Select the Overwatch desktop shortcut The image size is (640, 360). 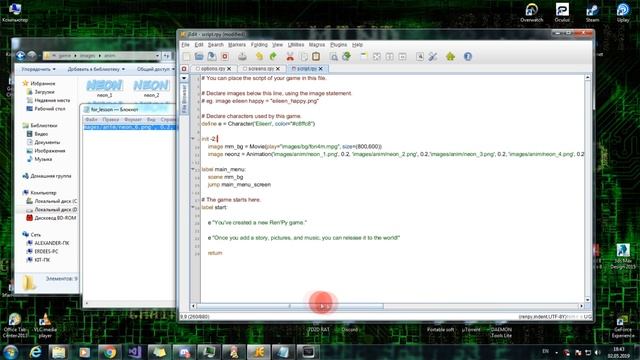pyautogui.click(x=531, y=13)
